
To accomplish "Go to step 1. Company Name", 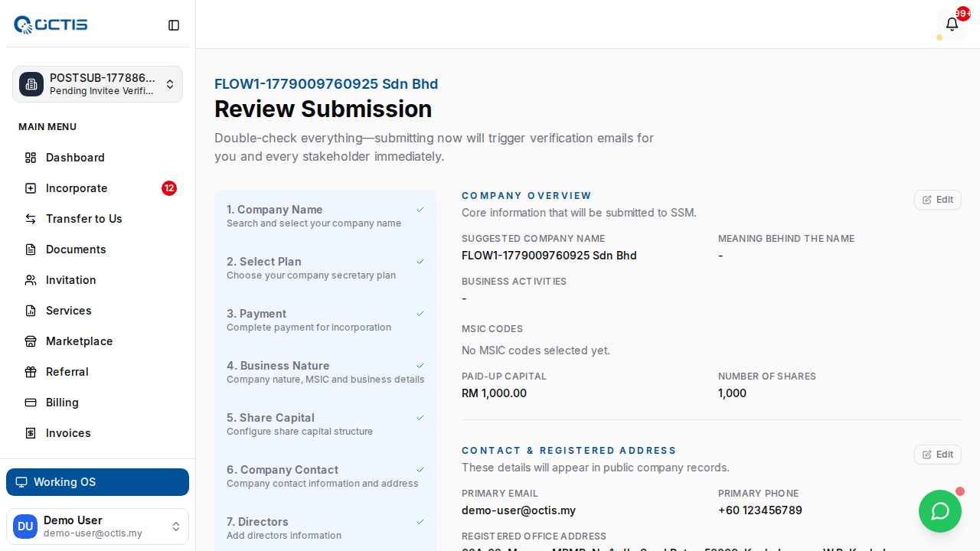I will click(x=325, y=216).
